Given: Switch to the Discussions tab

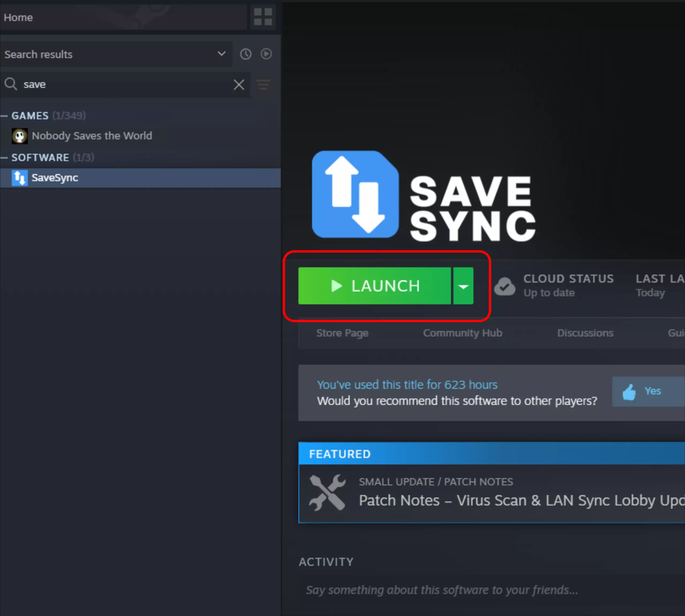Looking at the screenshot, I should pos(585,333).
